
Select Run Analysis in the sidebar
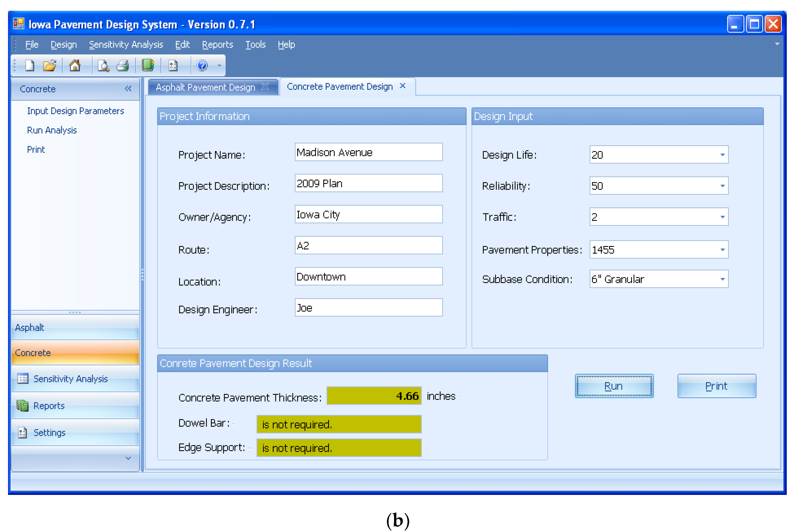[52, 130]
